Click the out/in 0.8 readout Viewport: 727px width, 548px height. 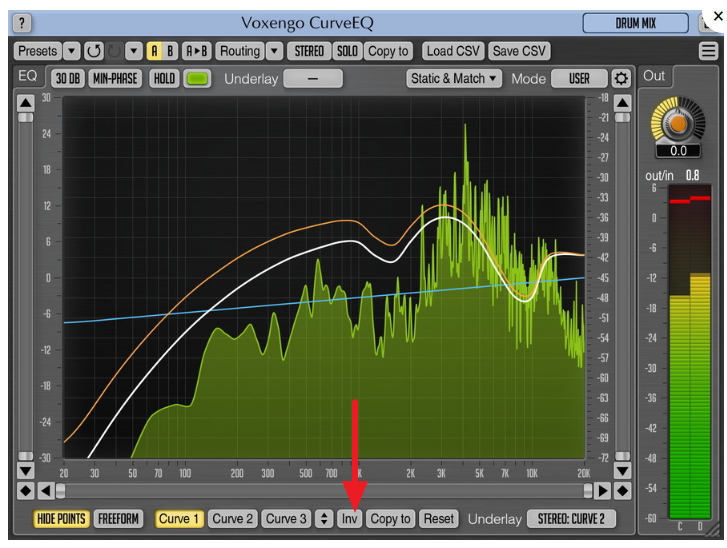click(x=692, y=175)
